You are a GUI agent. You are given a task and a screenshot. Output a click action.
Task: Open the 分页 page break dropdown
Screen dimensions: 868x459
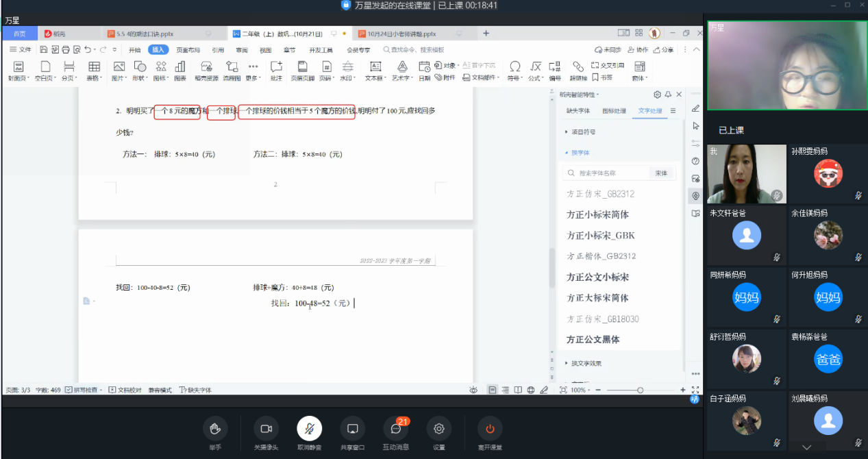tap(69, 71)
